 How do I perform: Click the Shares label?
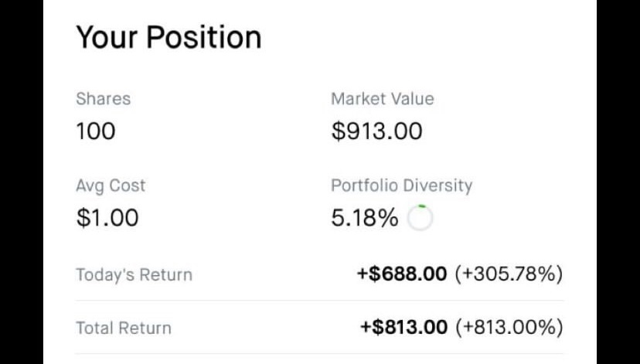click(x=103, y=99)
